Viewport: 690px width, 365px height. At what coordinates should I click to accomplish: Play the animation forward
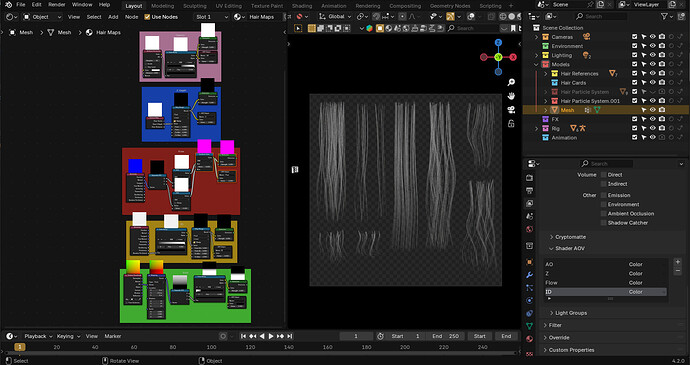(x=271, y=336)
